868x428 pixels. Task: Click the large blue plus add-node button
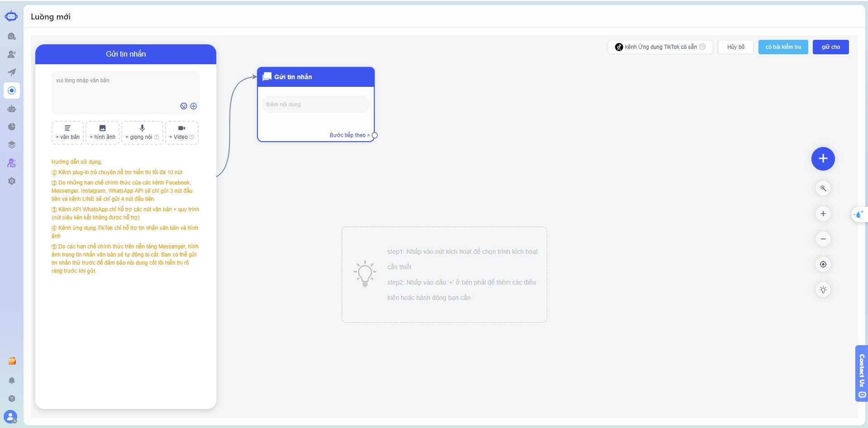823,159
